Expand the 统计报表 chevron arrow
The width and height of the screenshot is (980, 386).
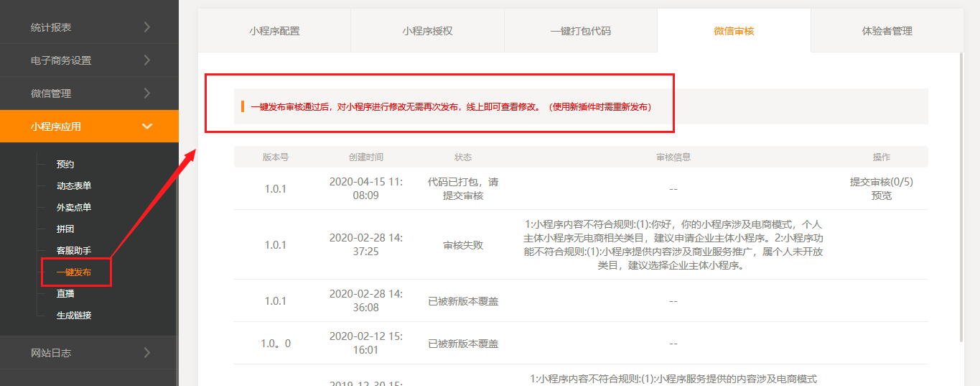tap(146, 27)
